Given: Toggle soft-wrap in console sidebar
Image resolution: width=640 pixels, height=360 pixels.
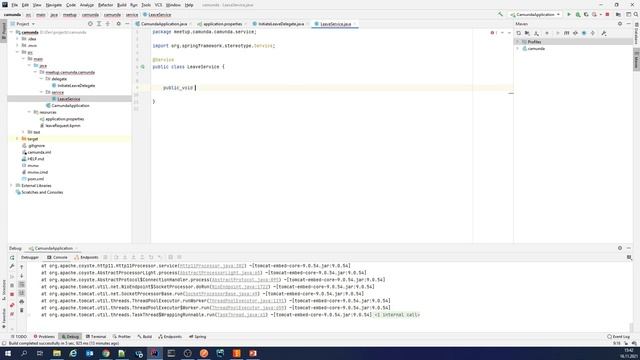Looking at the screenshot, I should (22, 284).
